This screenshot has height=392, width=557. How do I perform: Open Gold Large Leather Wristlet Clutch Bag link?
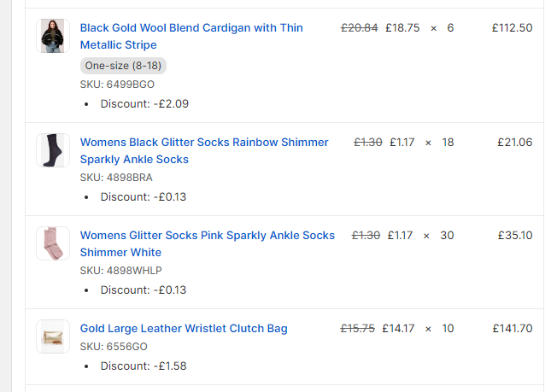pyautogui.click(x=184, y=329)
